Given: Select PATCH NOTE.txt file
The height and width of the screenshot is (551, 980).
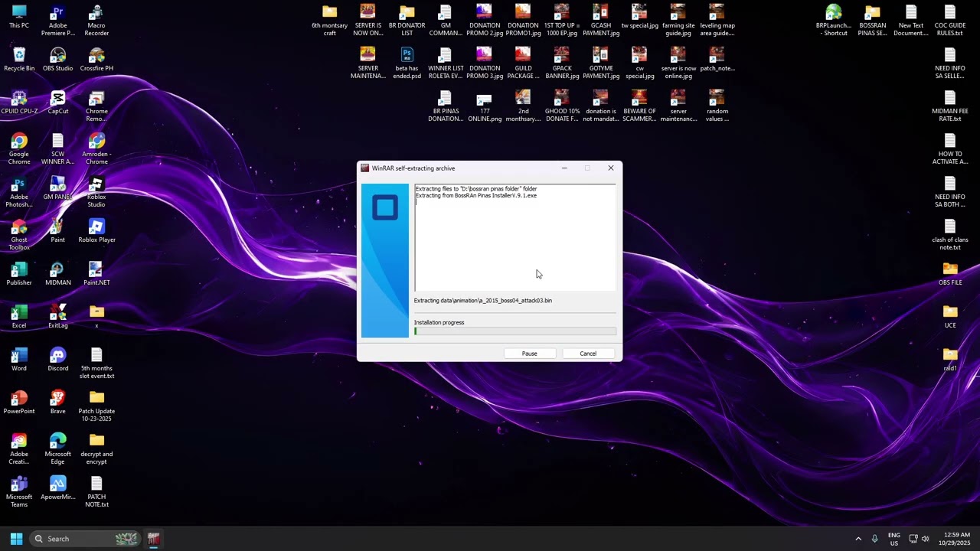Looking at the screenshot, I should 96,492.
